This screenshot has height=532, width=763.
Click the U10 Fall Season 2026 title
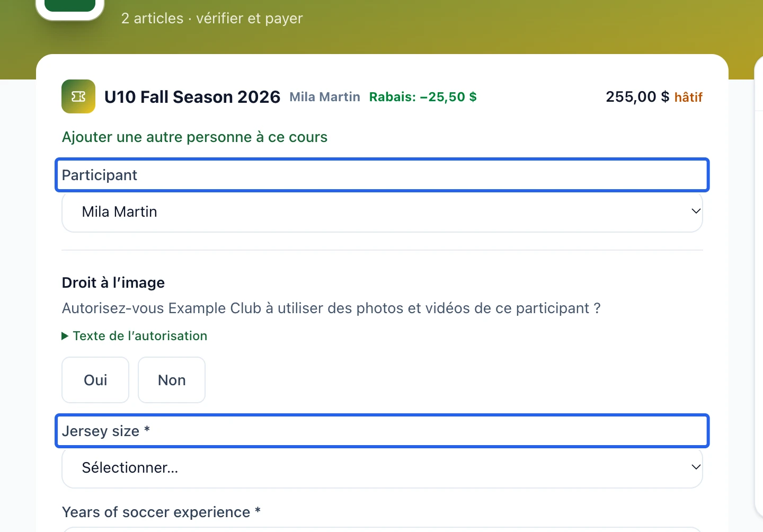pos(192,97)
